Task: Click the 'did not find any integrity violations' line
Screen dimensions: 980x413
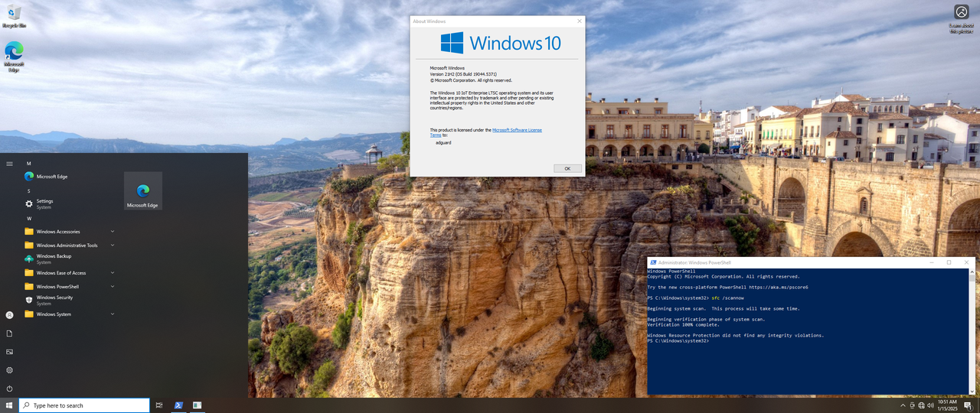Action: coord(736,335)
